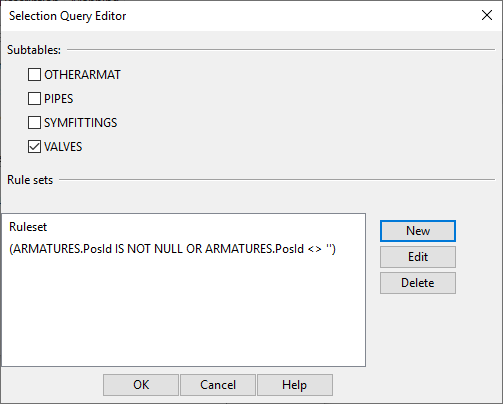Open Help for the query editor

point(295,385)
